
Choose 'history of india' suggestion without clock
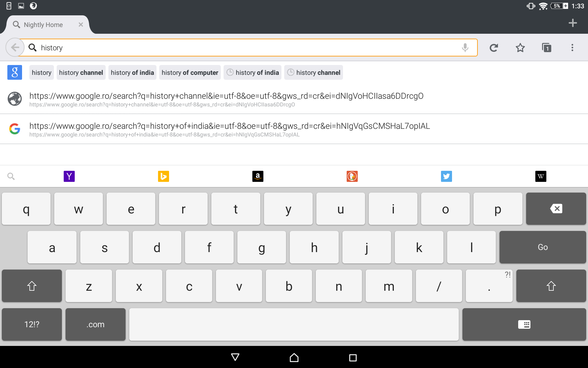(132, 72)
